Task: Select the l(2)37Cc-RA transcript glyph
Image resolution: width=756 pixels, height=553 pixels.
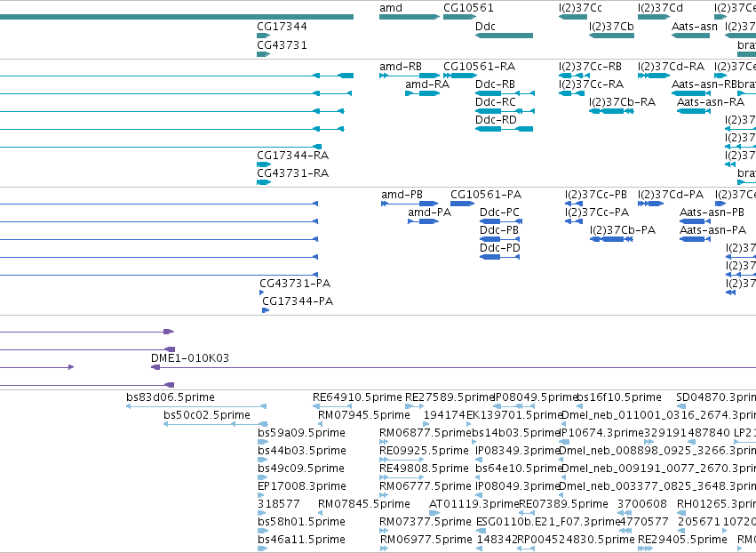Action: 572,93
